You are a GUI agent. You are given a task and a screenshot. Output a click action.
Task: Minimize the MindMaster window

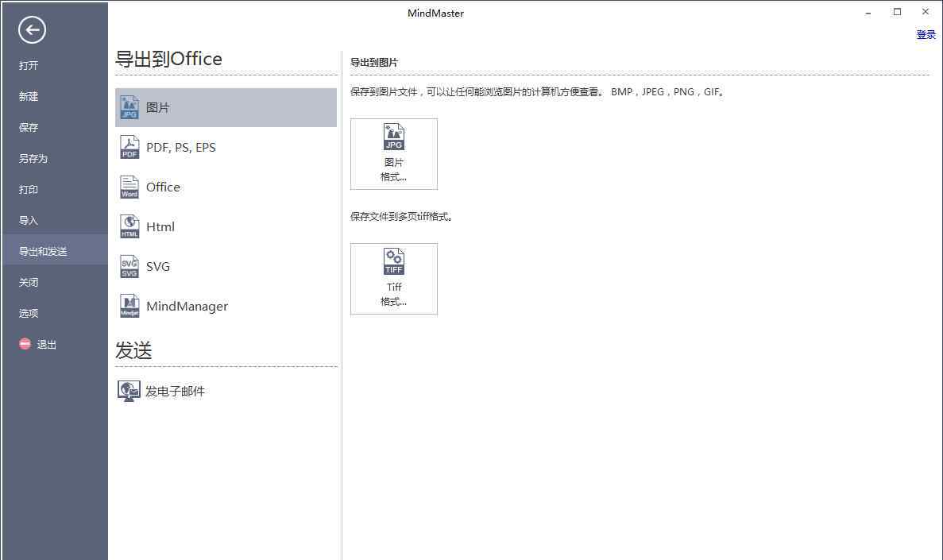[868, 12]
